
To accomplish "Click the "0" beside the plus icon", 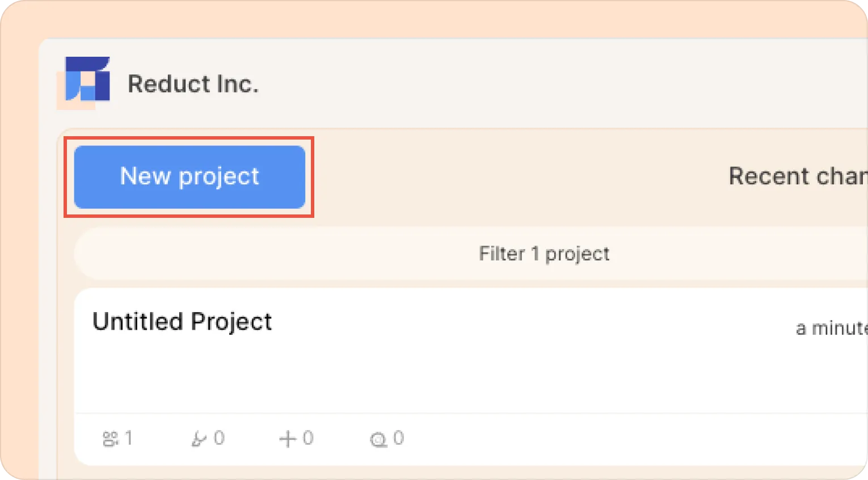I will click(x=307, y=438).
